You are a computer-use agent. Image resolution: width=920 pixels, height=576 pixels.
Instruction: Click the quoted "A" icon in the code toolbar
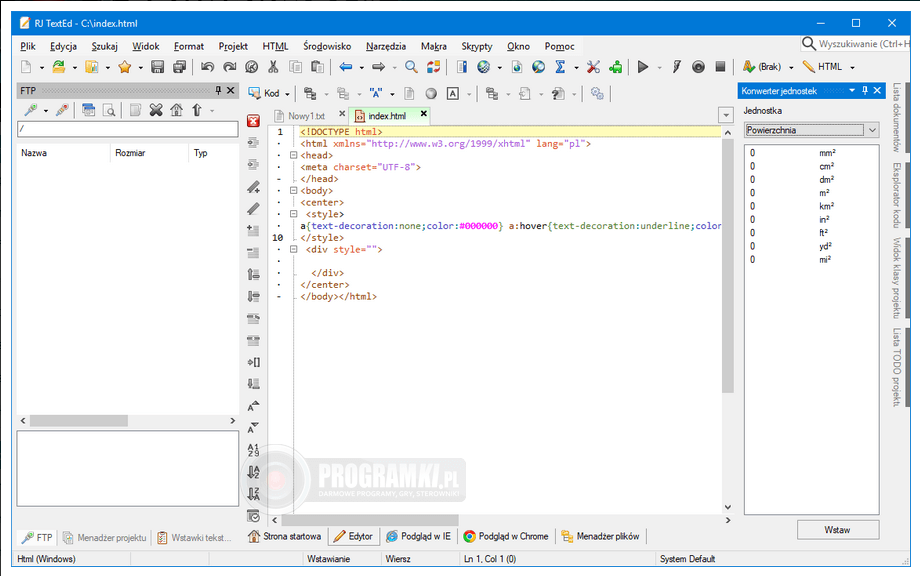click(376, 93)
